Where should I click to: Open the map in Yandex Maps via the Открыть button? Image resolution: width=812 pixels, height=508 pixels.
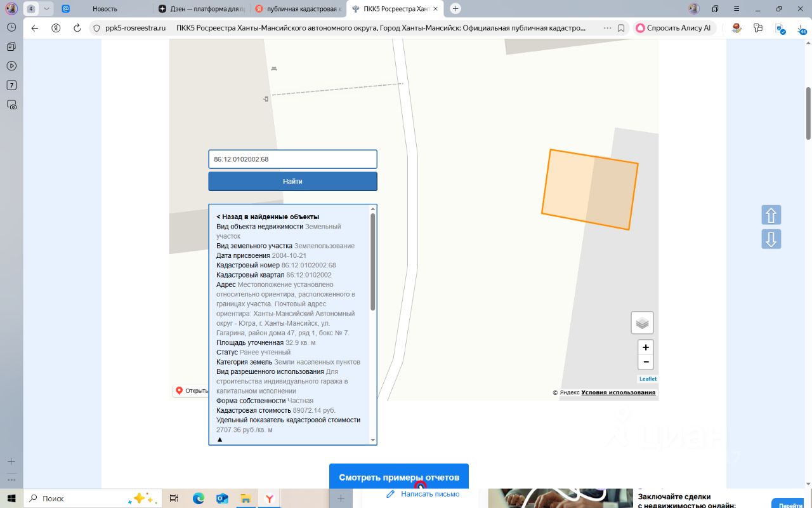click(x=190, y=391)
